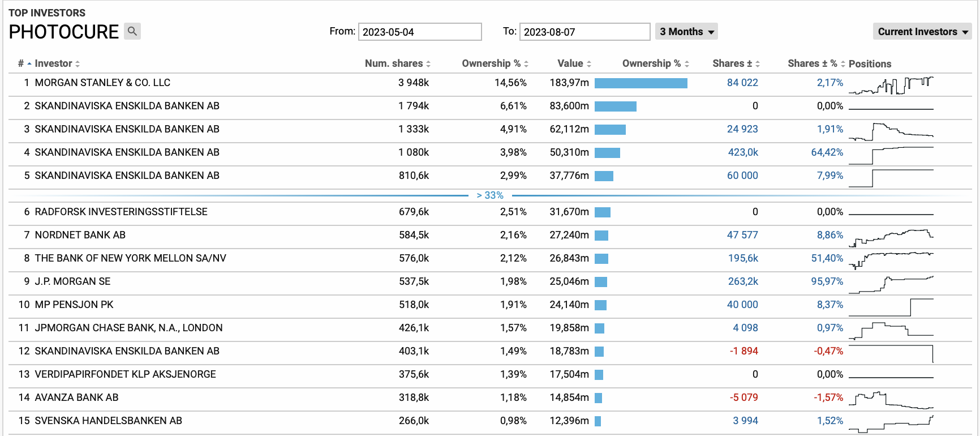980x436 pixels.
Task: Select the Positions column header
Action: [x=870, y=64]
